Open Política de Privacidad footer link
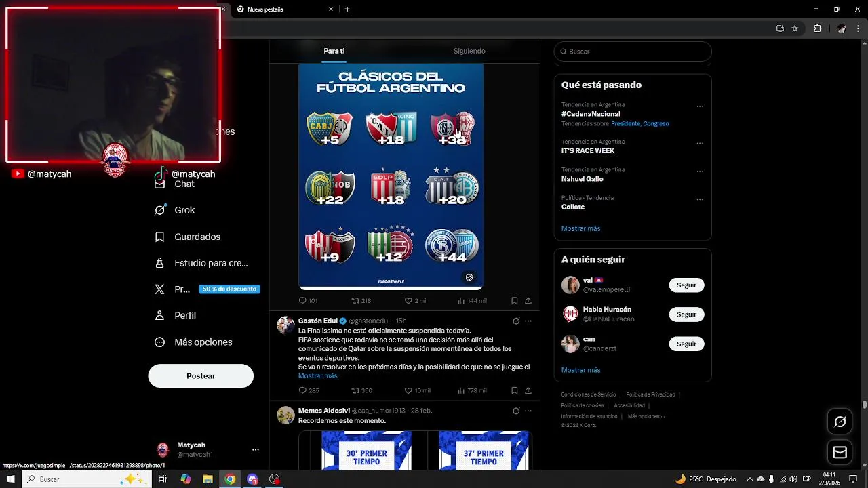The width and height of the screenshot is (868, 488). (650, 394)
